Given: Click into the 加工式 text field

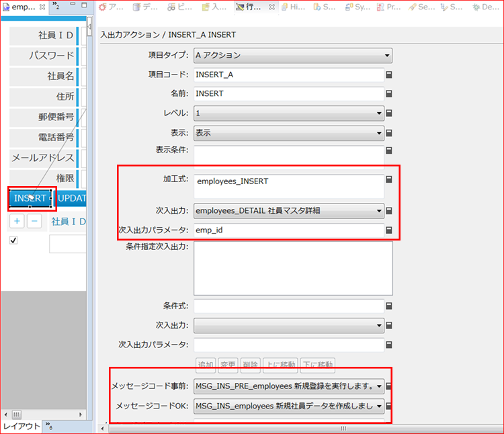Looking at the screenshot, I should (x=288, y=185).
